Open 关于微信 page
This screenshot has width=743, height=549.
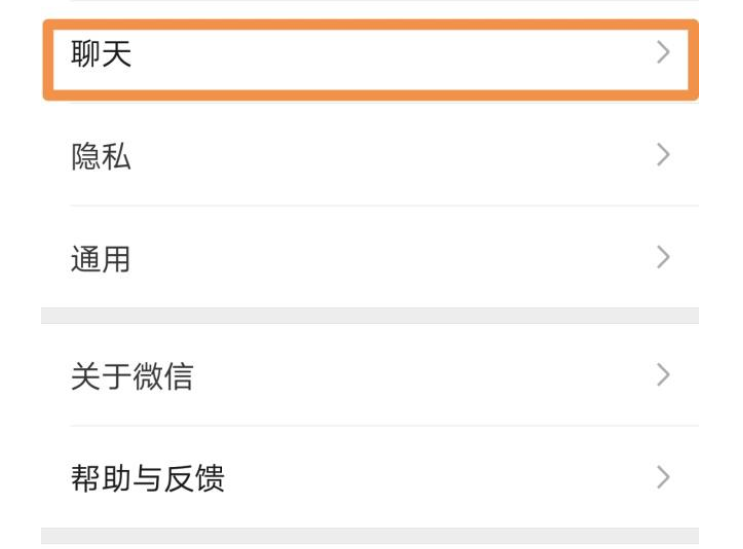tap(370, 376)
